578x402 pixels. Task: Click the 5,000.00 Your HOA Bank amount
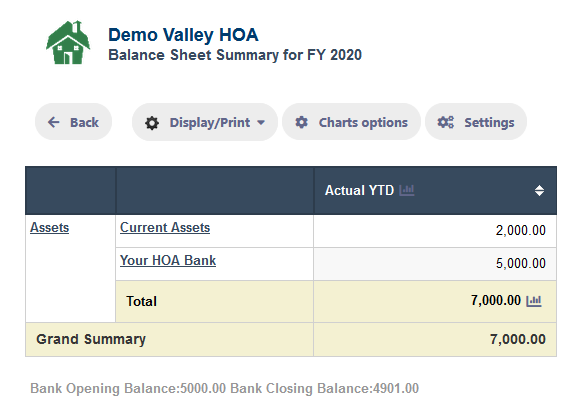(x=520, y=263)
